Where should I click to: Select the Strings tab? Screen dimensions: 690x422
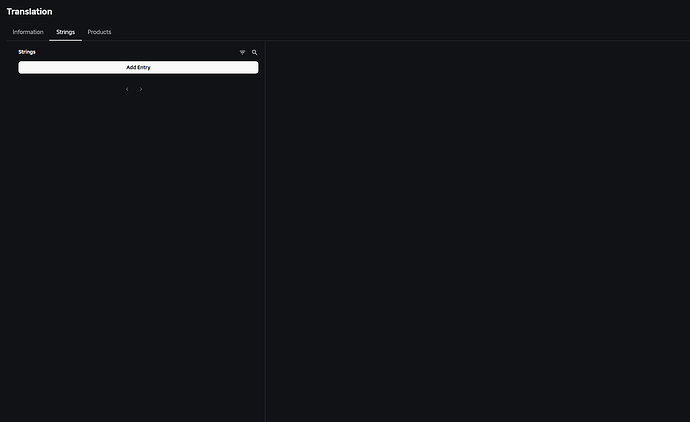66,32
